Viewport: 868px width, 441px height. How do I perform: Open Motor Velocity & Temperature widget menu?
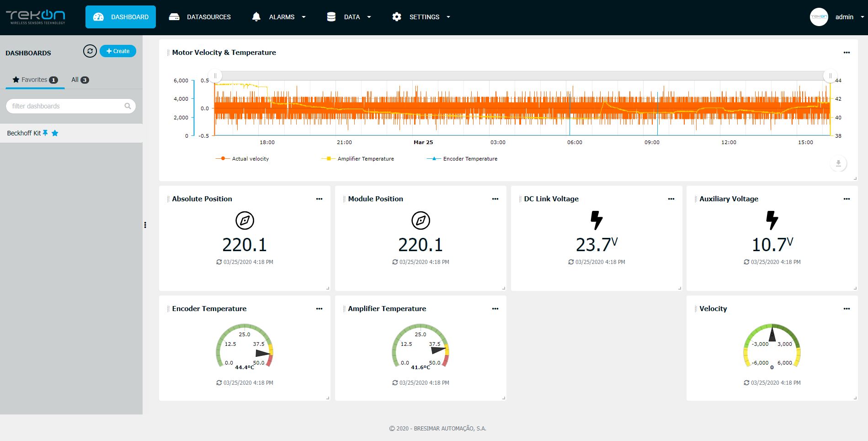pyautogui.click(x=847, y=53)
